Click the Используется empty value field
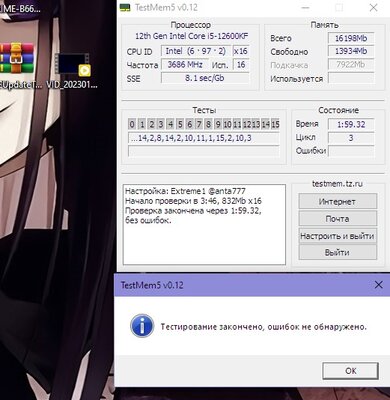This screenshot has width=390, height=400. (351, 78)
